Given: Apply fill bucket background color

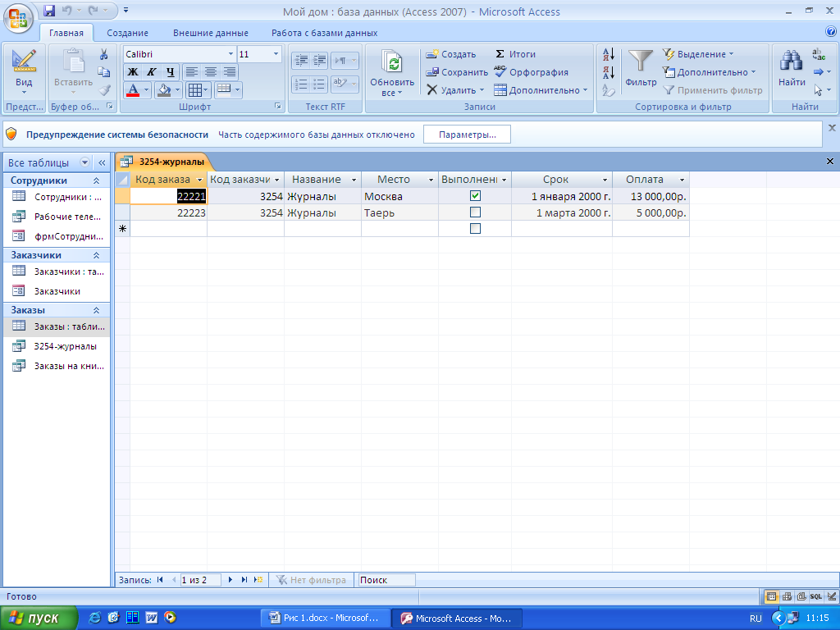Looking at the screenshot, I should click(x=163, y=90).
